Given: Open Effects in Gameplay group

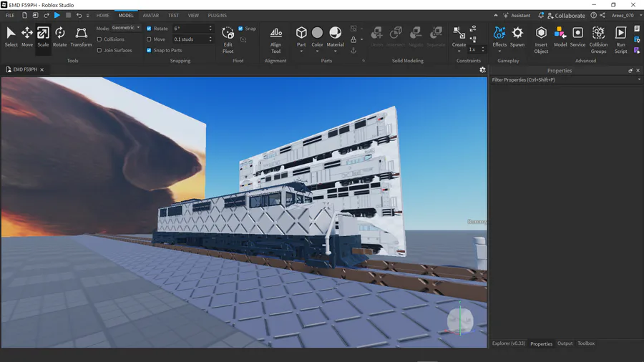Looking at the screenshot, I should pos(499,36).
